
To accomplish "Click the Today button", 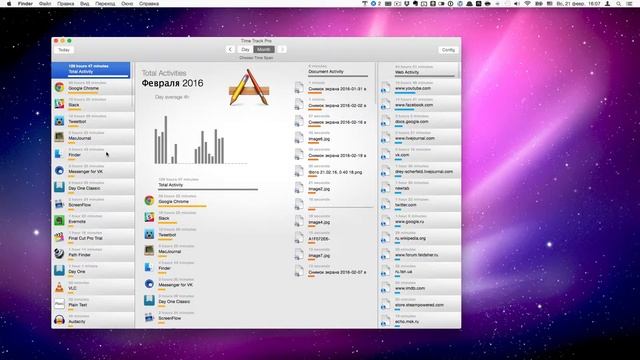I will point(64,50).
